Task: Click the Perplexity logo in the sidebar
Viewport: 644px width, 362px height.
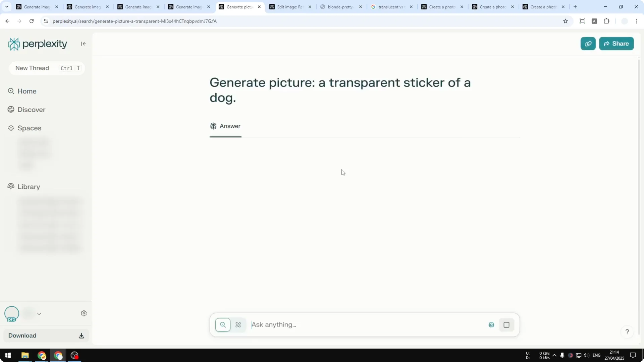Action: tap(38, 44)
